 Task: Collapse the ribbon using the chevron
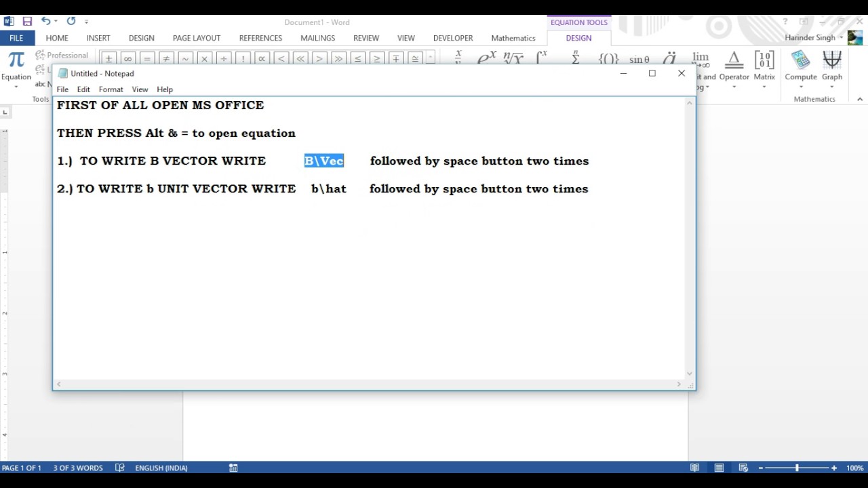click(x=860, y=99)
